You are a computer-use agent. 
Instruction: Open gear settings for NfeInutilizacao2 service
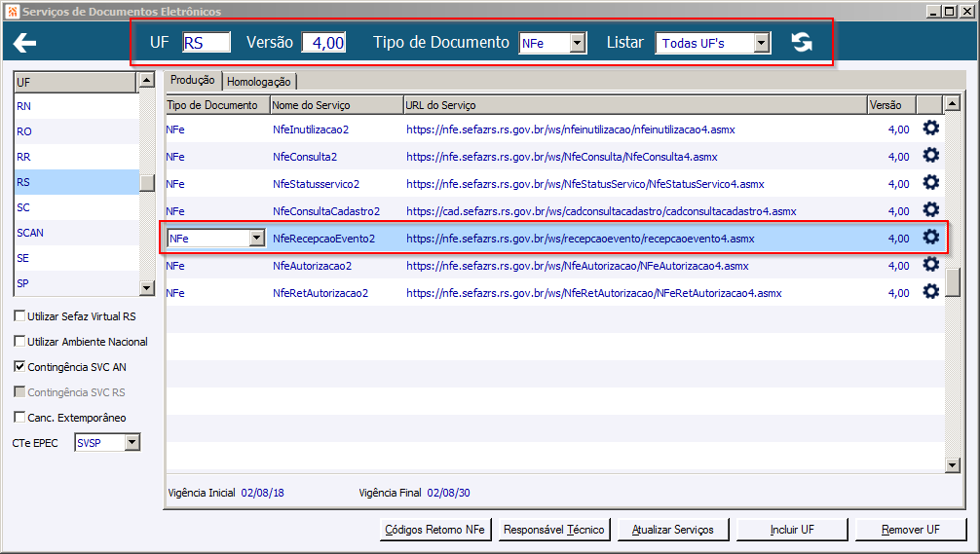[x=930, y=129]
